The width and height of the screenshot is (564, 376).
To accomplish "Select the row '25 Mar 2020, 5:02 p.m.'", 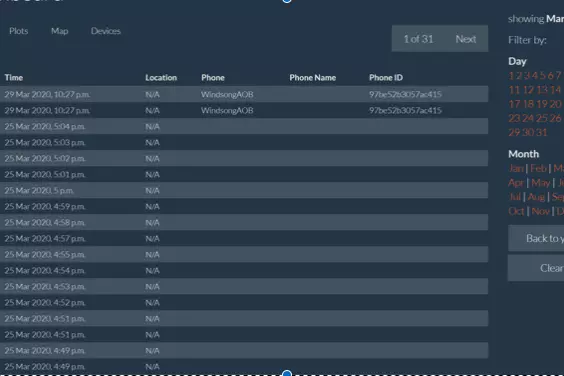I will click(x=244, y=158).
